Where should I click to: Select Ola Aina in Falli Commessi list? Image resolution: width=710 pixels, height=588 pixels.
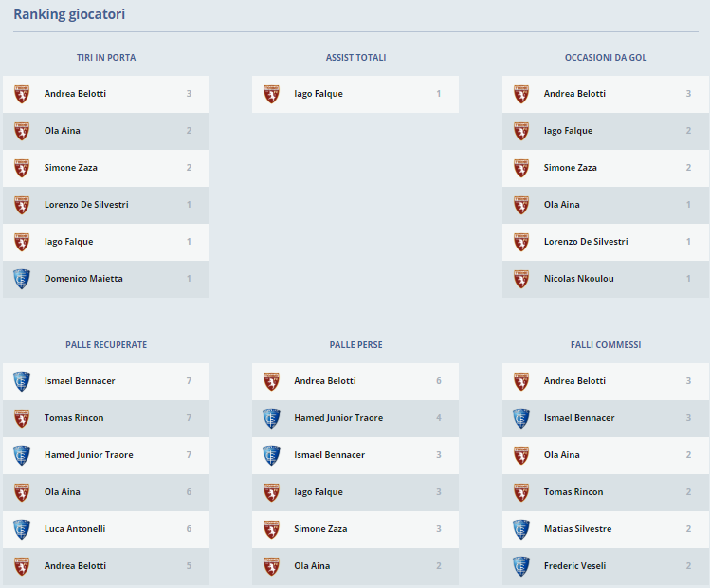562,455
